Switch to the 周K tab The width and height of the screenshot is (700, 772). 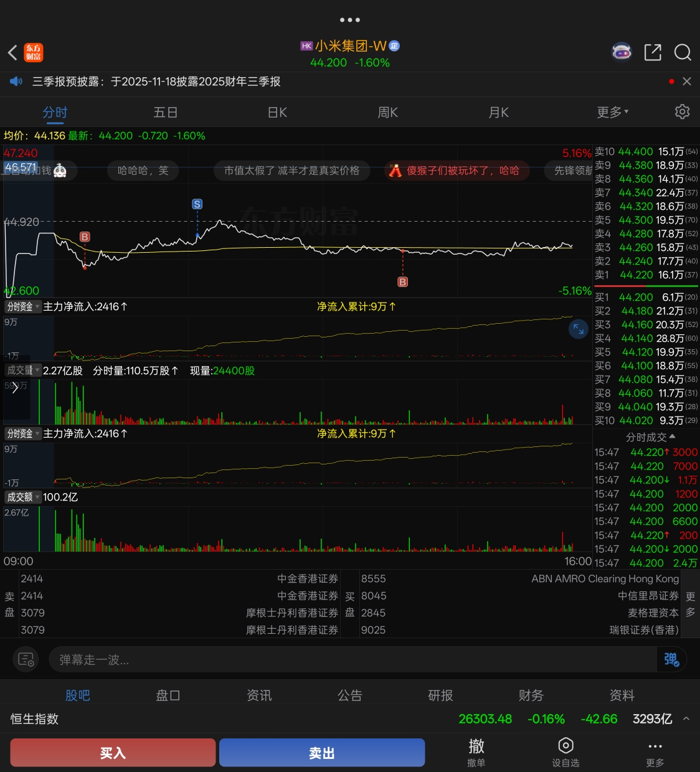(x=387, y=113)
